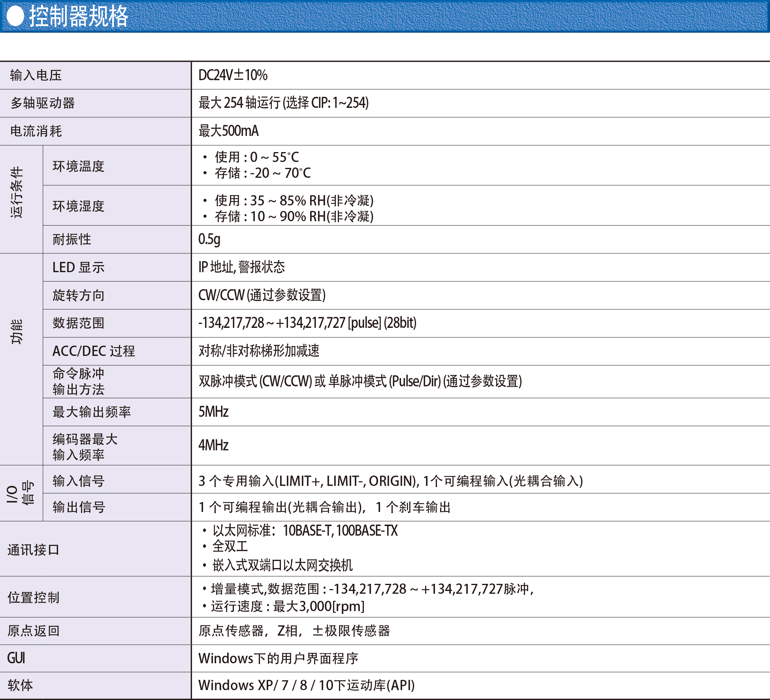Select the 4MHz encoder input frequency
This screenshot has width=770, height=700.
click(213, 445)
